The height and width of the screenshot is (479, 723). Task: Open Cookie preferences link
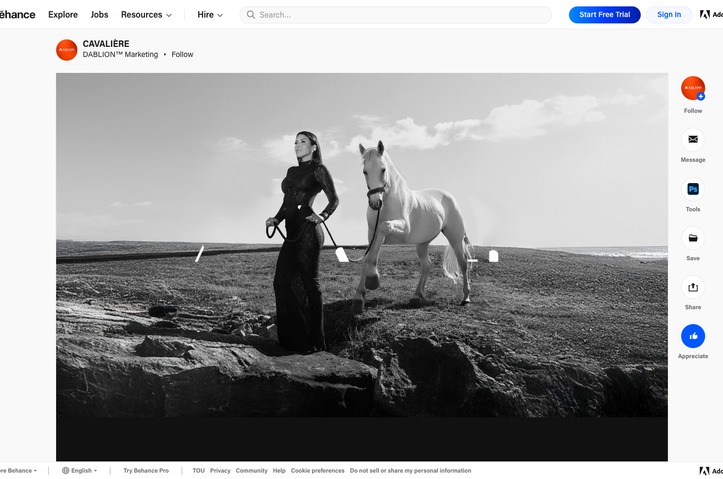click(317, 471)
